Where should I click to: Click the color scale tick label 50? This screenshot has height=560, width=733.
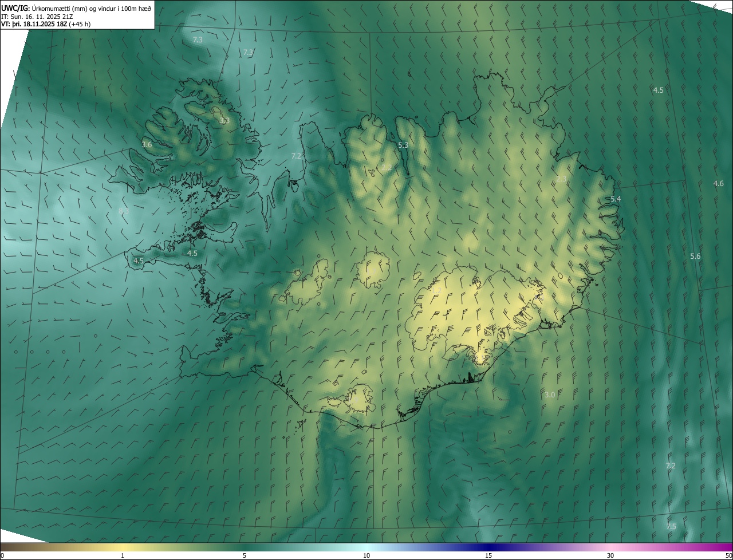coord(728,556)
